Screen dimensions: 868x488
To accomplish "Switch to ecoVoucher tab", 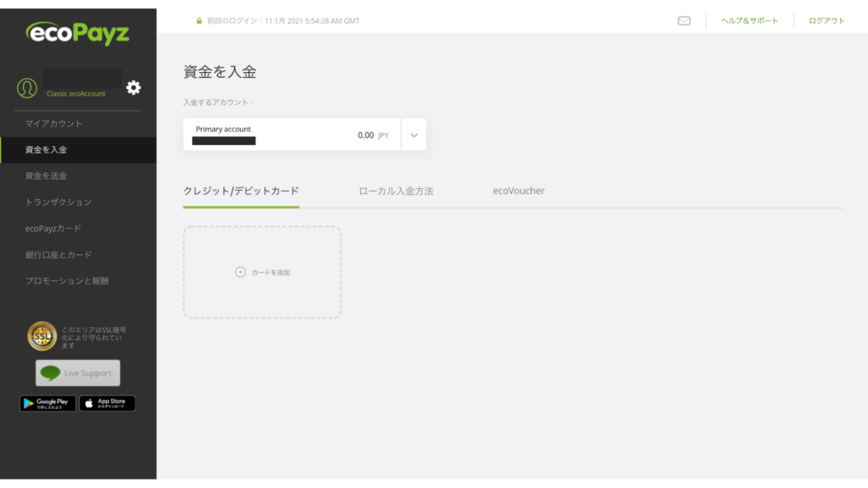I will tap(519, 191).
